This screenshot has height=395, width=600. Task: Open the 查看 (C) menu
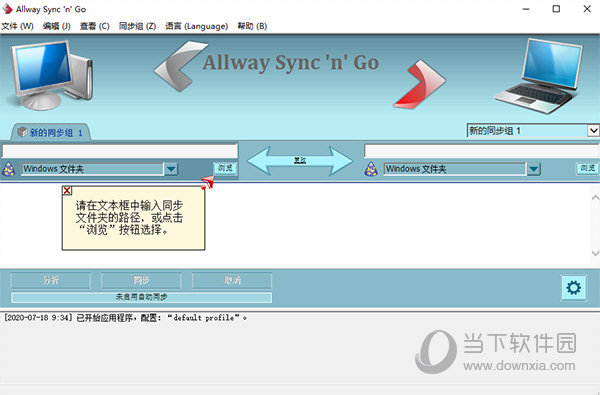click(95, 26)
